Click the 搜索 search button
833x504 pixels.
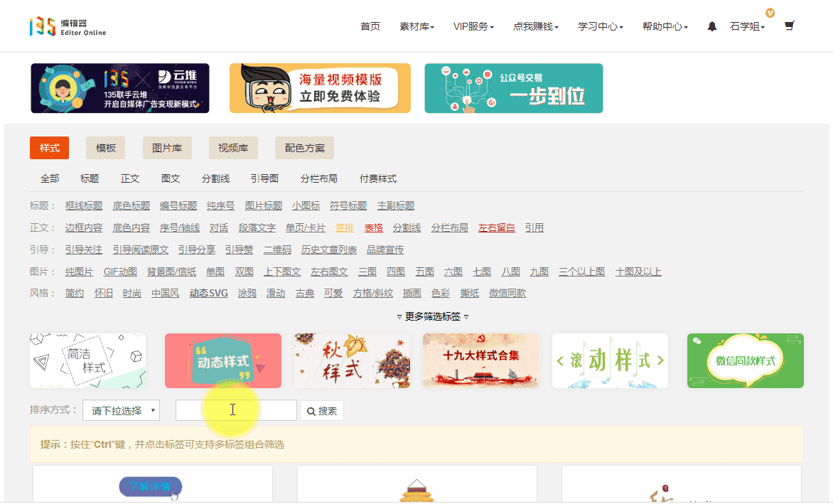(x=322, y=411)
